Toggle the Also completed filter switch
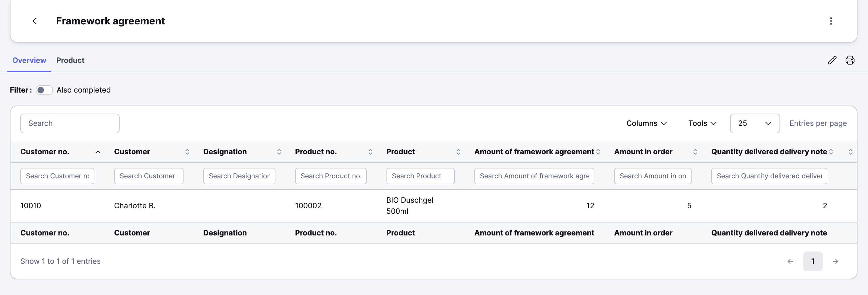This screenshot has height=295, width=868. [x=44, y=90]
